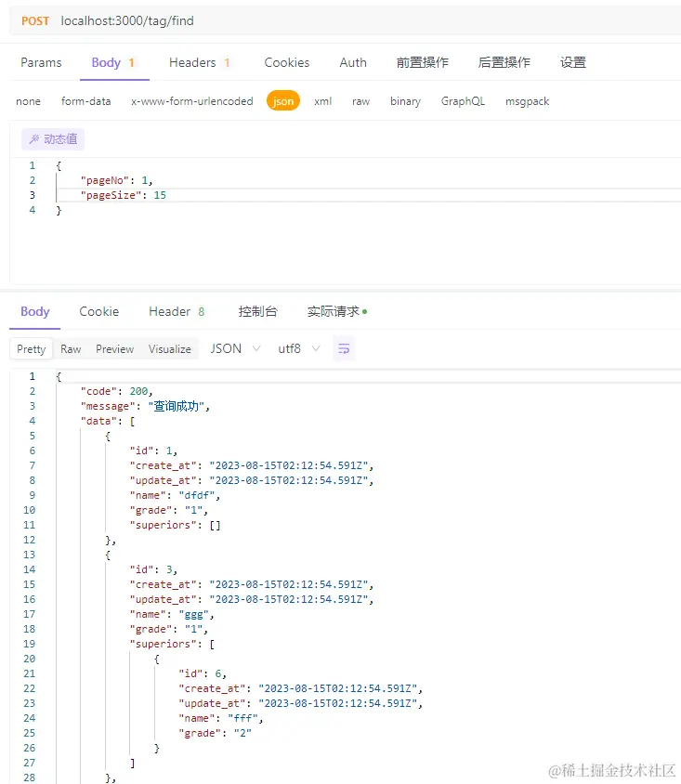
Task: Select the request Body tab
Action: tap(113, 62)
